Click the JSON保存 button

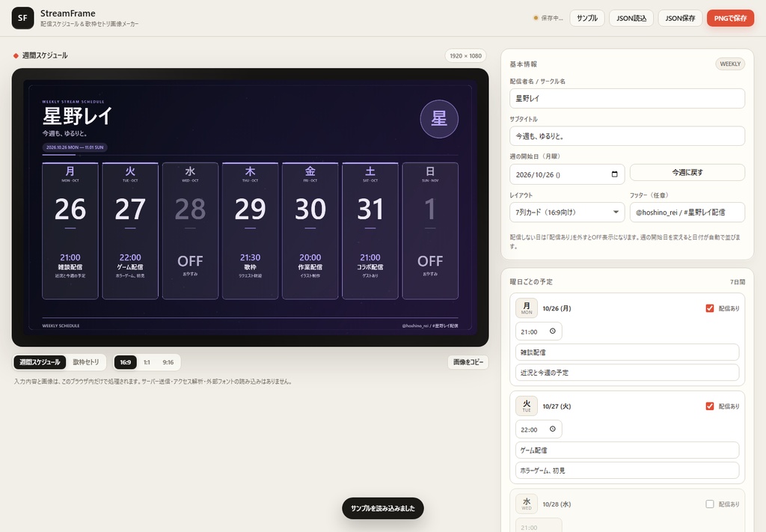click(x=680, y=18)
